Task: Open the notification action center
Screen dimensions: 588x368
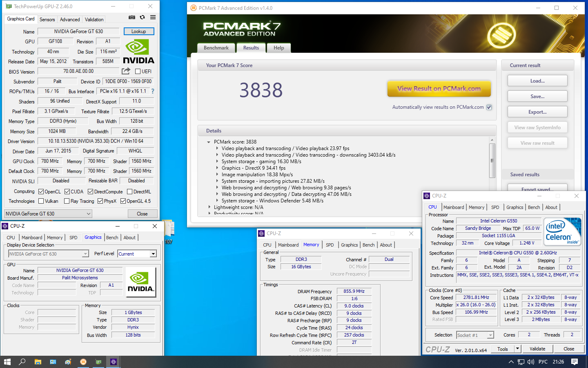Action: coord(575,362)
